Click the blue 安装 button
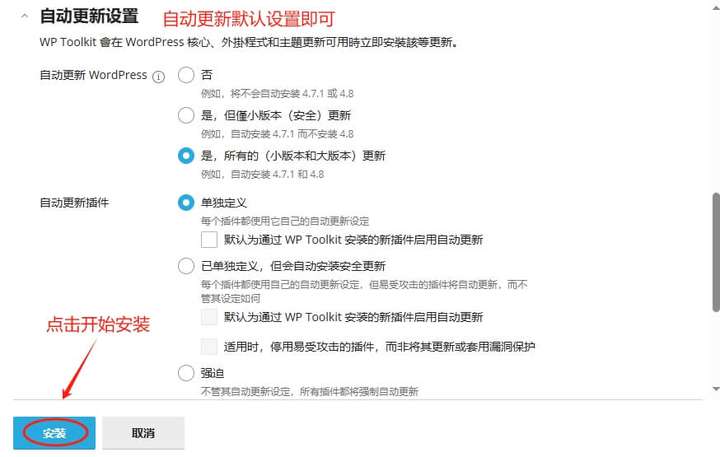 54,433
